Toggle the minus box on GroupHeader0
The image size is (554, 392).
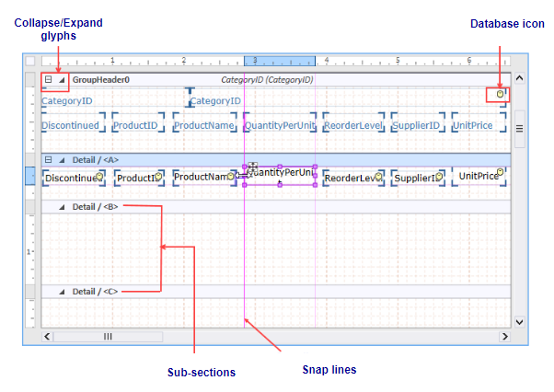(x=48, y=80)
